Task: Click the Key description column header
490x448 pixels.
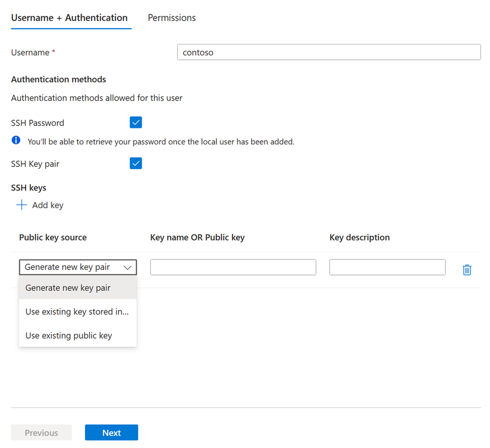Action: (359, 237)
